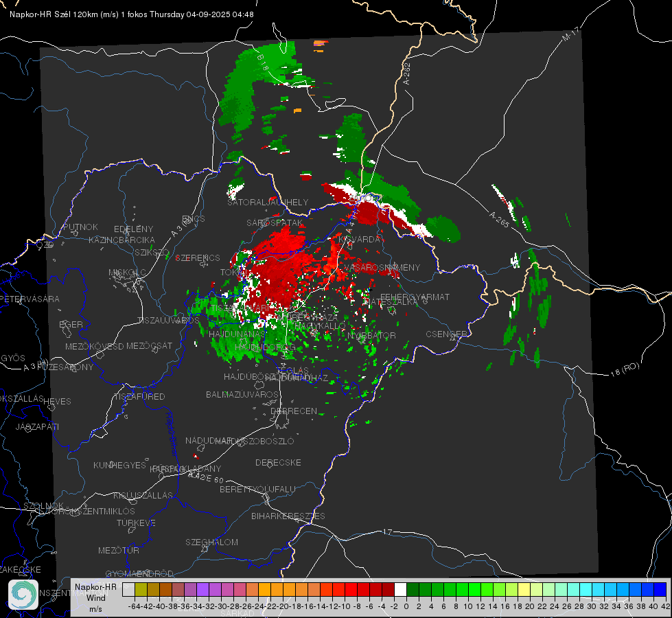672x618 pixels.
Task: Select the yellow legend swatch above 18
Action: click(x=524, y=589)
